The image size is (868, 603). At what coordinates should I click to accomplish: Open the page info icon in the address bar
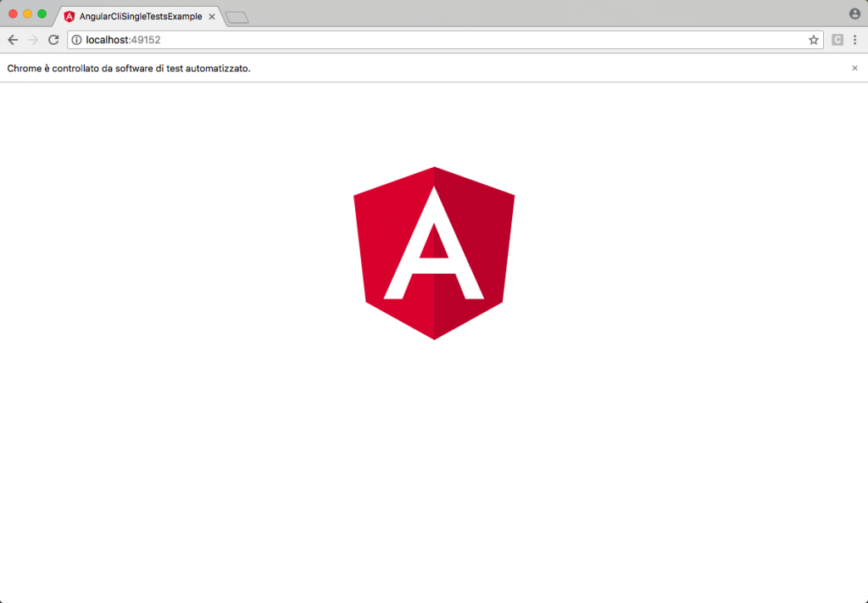coord(76,39)
